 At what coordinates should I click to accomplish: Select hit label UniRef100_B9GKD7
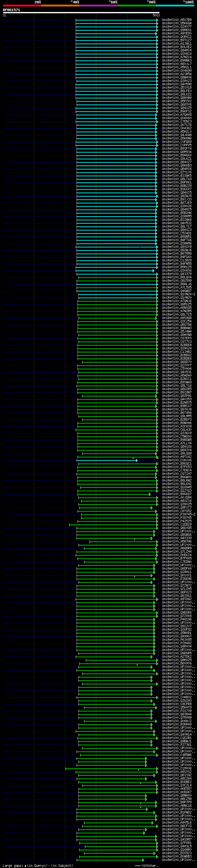click(176, 494)
